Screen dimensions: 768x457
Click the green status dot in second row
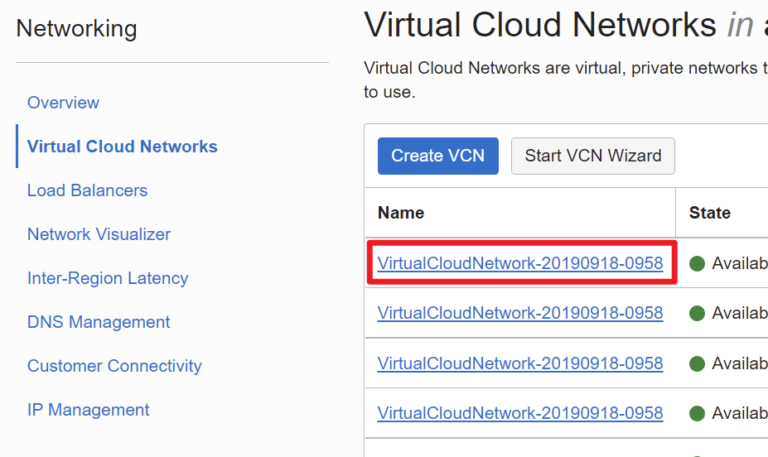click(696, 313)
